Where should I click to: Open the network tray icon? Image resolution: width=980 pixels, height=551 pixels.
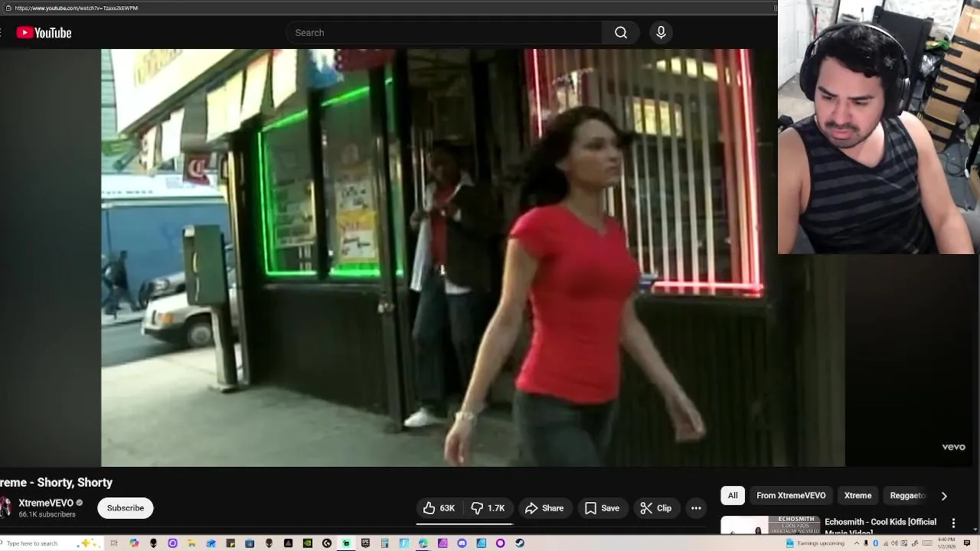[x=886, y=543]
